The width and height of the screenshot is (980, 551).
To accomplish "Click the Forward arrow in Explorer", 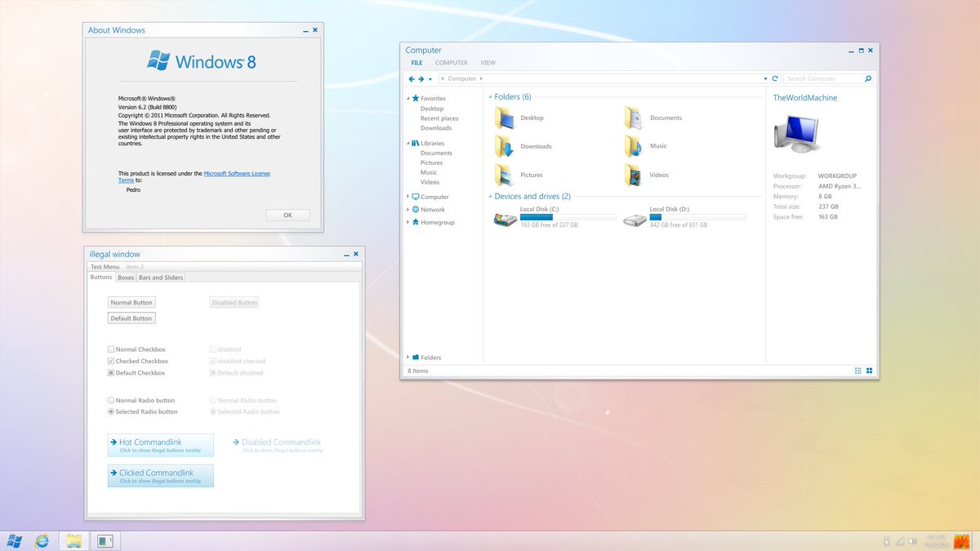I will coord(421,79).
